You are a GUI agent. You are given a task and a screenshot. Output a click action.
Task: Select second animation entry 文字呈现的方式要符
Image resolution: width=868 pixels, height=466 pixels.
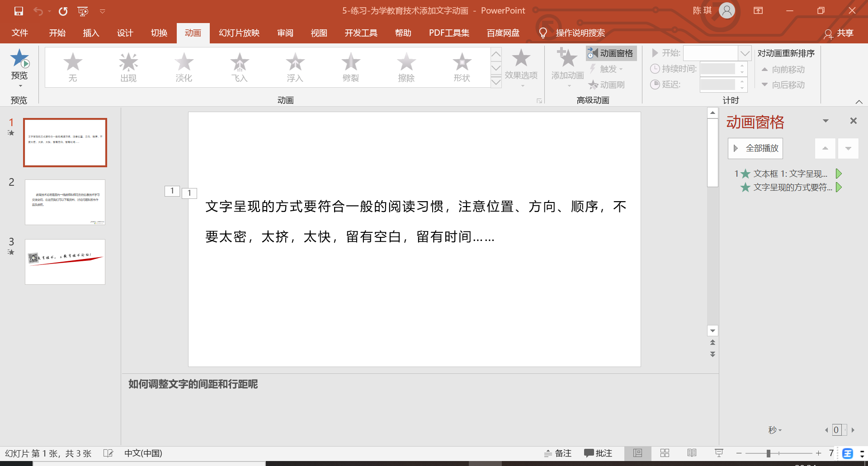click(x=791, y=187)
